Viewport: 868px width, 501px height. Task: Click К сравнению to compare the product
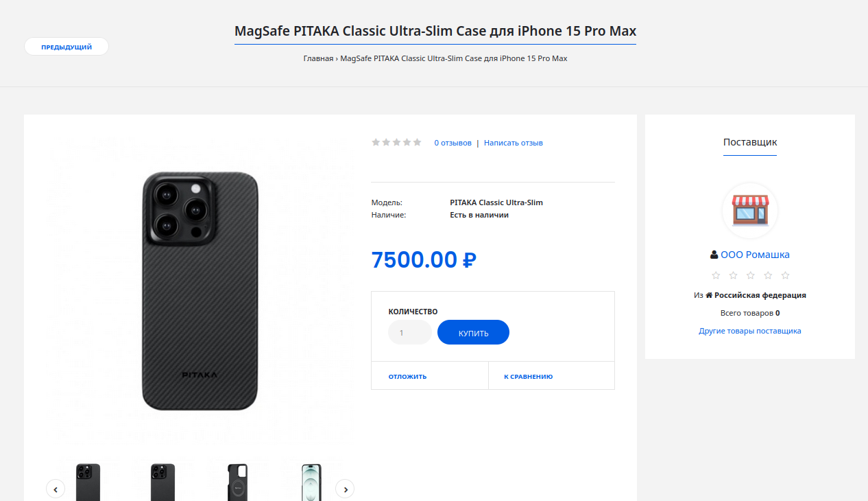528,376
